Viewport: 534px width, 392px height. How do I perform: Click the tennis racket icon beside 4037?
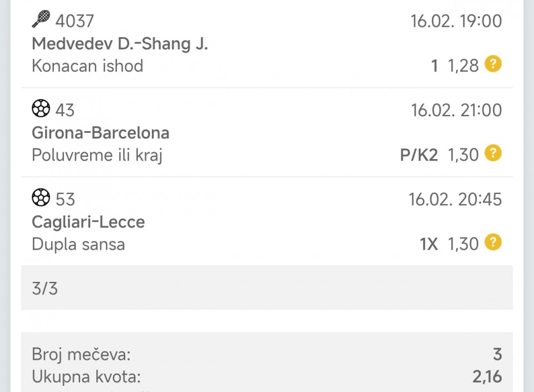tap(41, 19)
